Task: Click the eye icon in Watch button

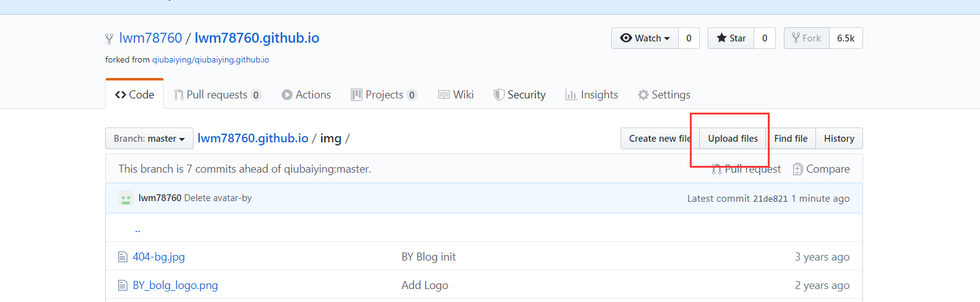Action: [626, 38]
